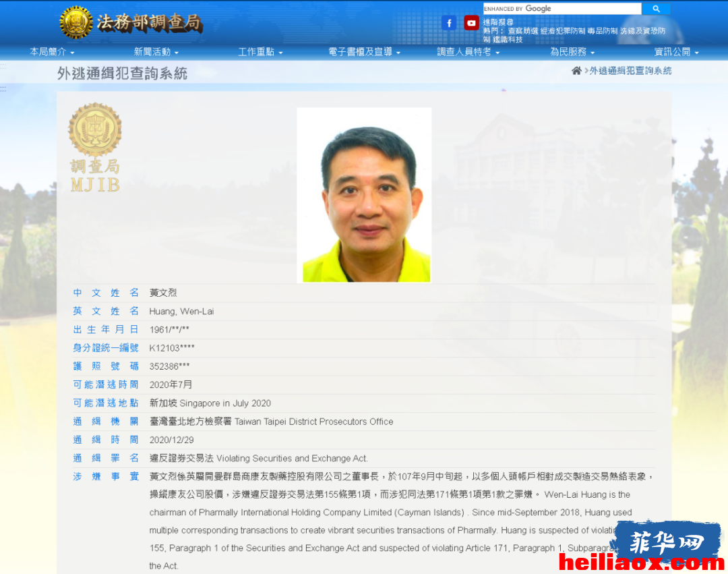Expand the 本局簡介 dropdown menu
The image size is (728, 574).
click(x=52, y=52)
